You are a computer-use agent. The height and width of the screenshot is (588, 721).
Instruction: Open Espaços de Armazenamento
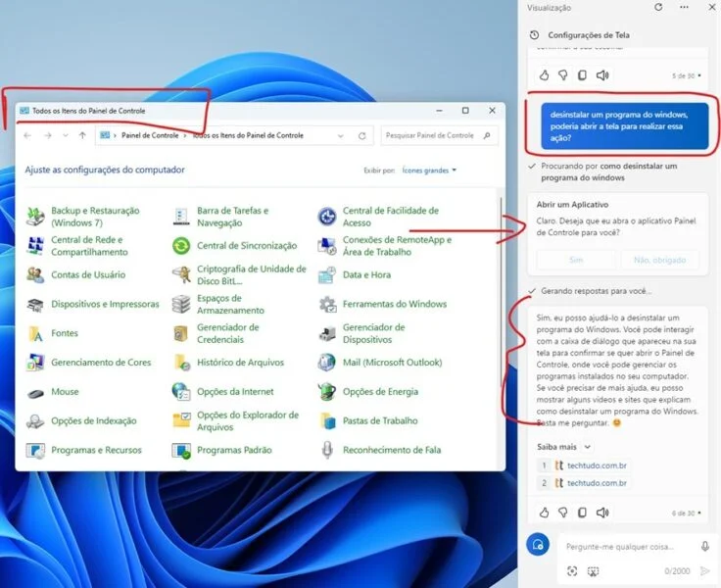coord(218,304)
